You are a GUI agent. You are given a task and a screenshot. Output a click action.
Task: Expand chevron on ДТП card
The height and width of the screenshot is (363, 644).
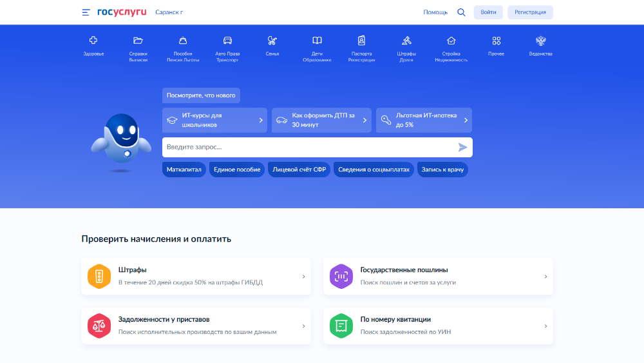365,120
